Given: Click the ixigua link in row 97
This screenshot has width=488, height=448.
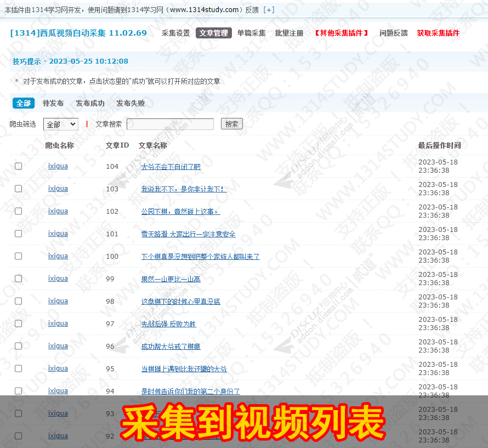Looking at the screenshot, I should point(58,324).
